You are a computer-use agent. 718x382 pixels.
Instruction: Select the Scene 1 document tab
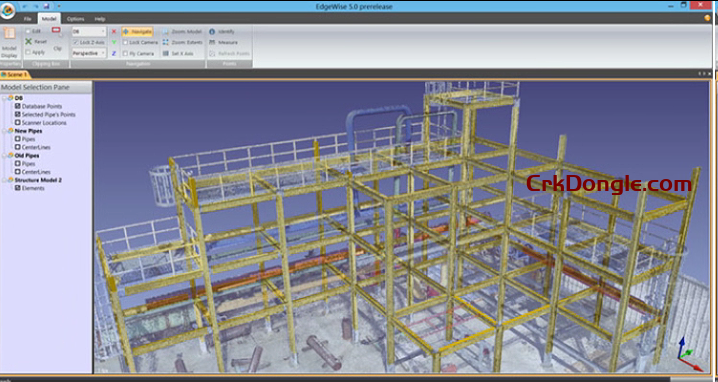tap(15, 74)
